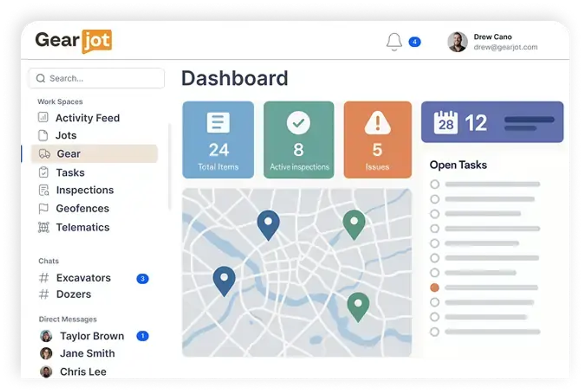Select the orange-filled circle in Open Tasks

tap(434, 288)
